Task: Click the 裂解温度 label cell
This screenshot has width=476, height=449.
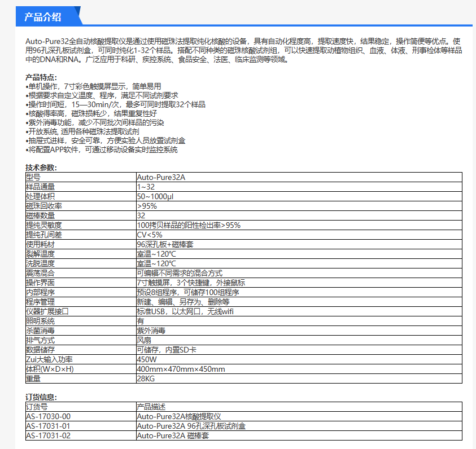Action: (81, 254)
